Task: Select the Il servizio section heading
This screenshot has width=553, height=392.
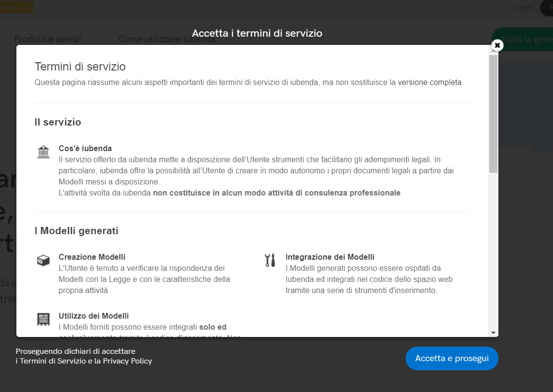Action: [58, 122]
